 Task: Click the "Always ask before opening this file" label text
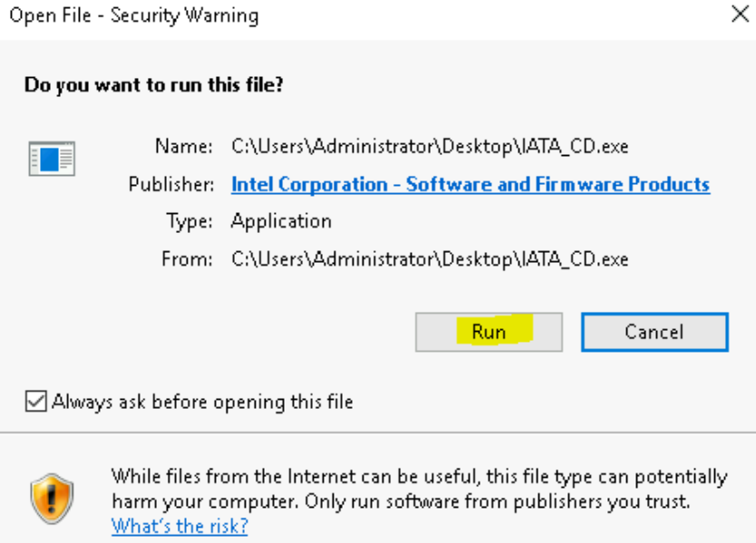[x=203, y=402]
